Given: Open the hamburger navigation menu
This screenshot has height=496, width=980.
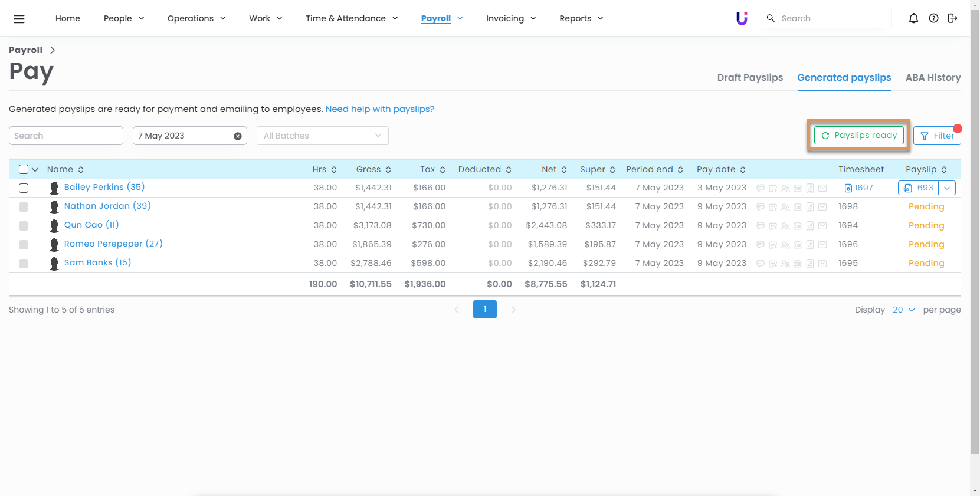Looking at the screenshot, I should pos(19,19).
